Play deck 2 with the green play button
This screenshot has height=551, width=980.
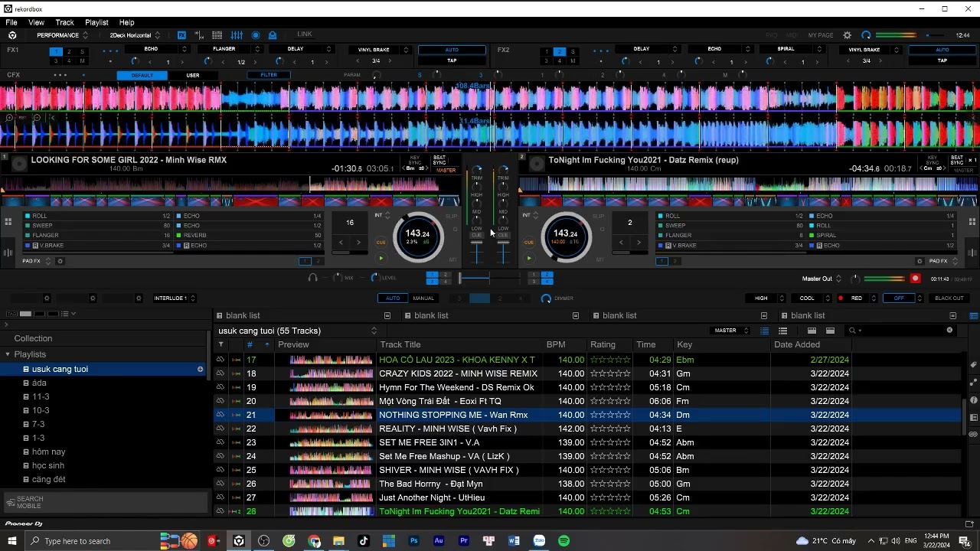coord(528,259)
